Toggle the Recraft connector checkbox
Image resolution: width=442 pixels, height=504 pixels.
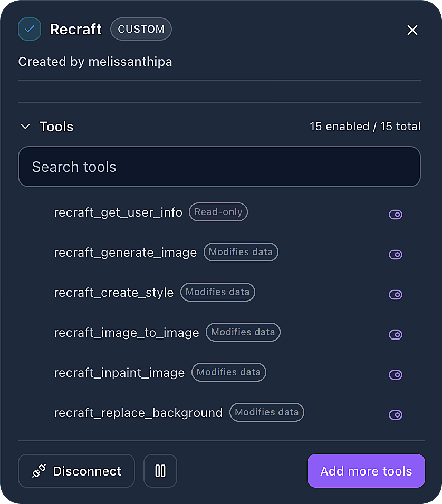tap(30, 29)
